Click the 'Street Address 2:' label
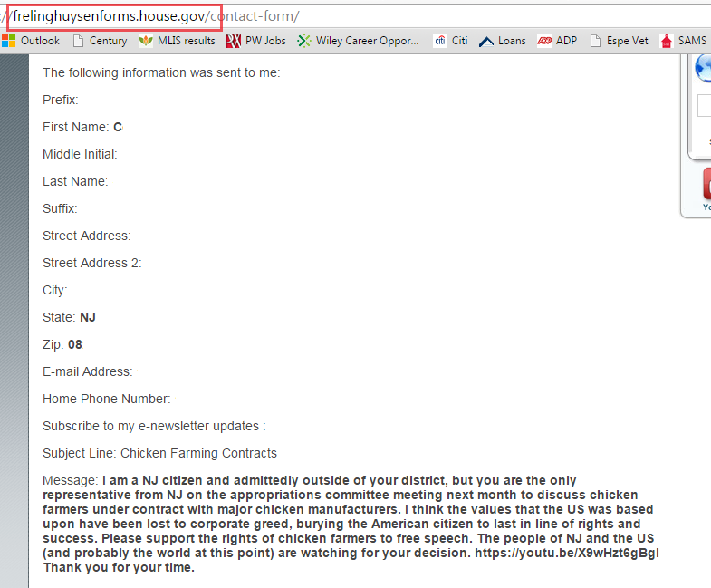The height and width of the screenshot is (588, 711). coord(92,263)
